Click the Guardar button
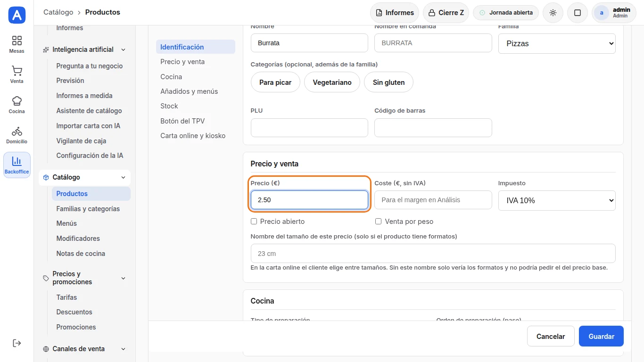 [x=601, y=336]
